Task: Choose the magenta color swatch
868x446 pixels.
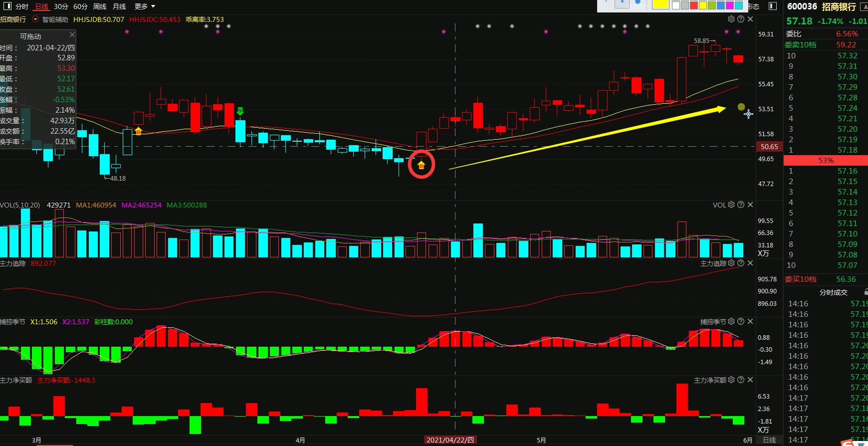Action: (x=730, y=5)
